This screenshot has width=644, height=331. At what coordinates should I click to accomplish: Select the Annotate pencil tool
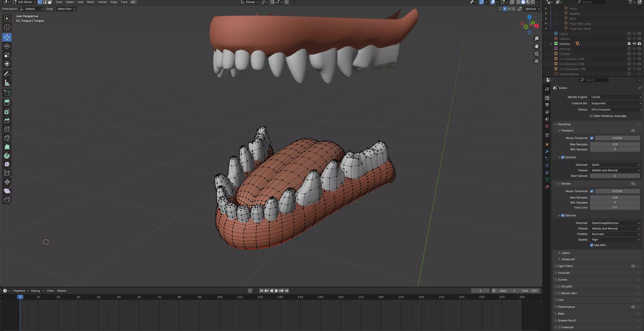7,74
